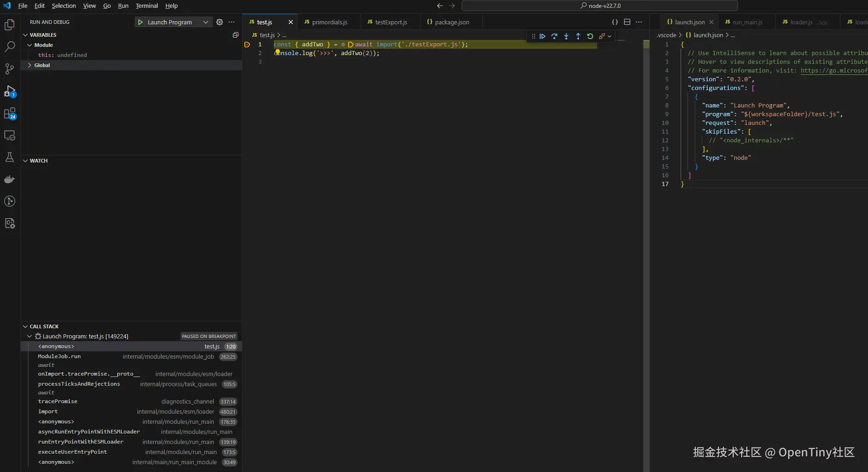Select the processTicksAndRejections stack frame

coord(131,384)
